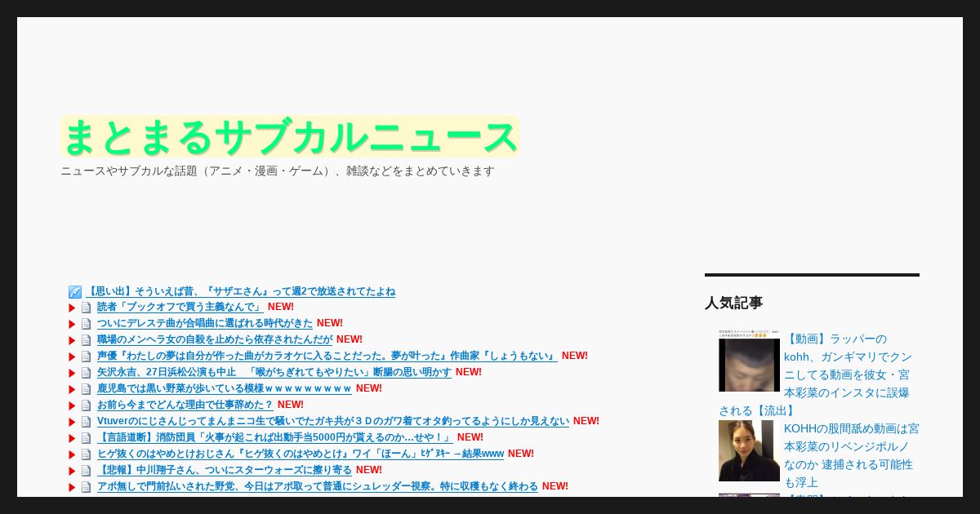Click the feather icon beside サザエさん article
The image size is (980, 514).
click(75, 291)
